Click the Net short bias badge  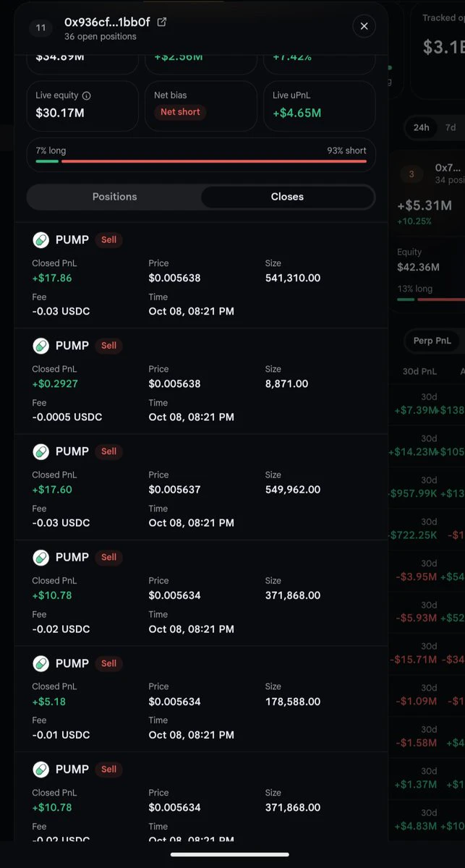click(180, 112)
